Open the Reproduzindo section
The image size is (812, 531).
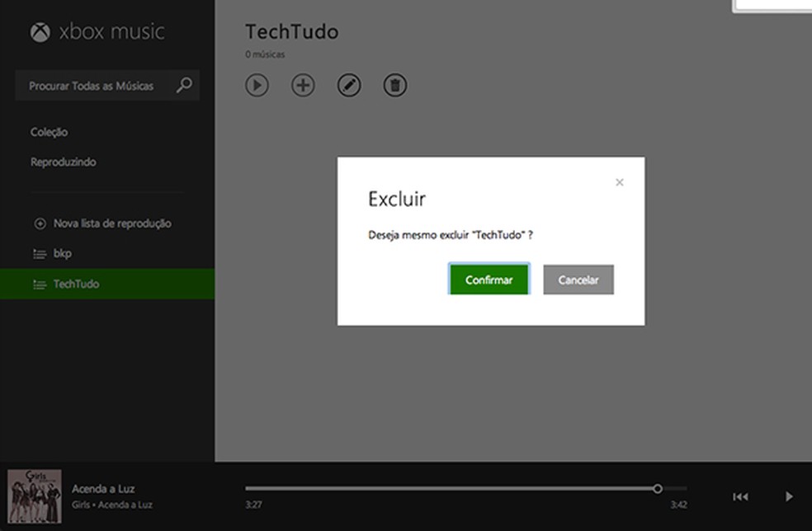click(x=64, y=162)
